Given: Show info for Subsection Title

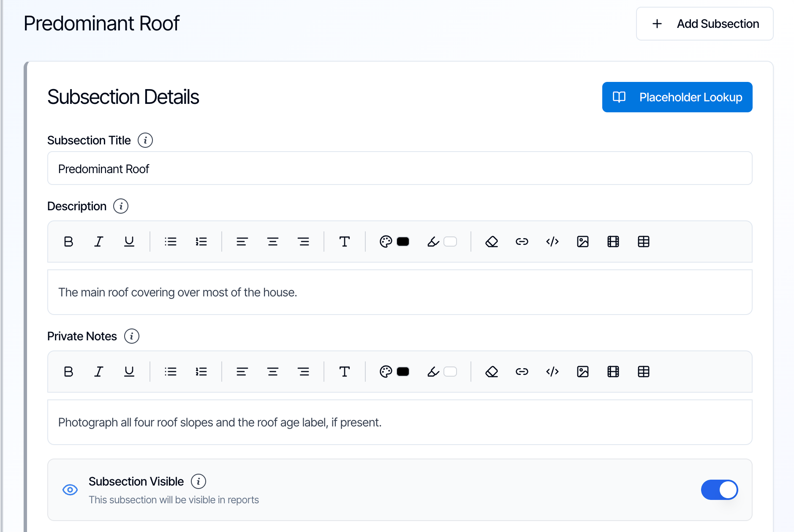Looking at the screenshot, I should 145,140.
